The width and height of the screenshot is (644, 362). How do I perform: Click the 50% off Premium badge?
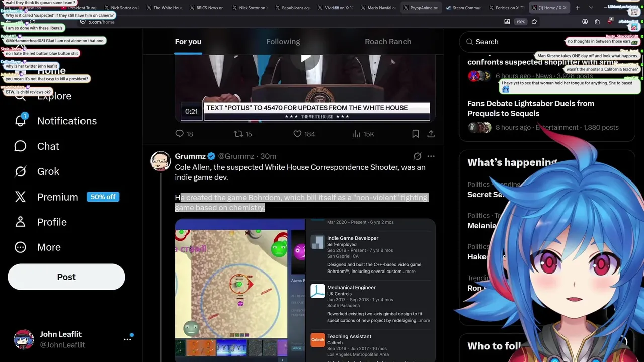pyautogui.click(x=103, y=197)
